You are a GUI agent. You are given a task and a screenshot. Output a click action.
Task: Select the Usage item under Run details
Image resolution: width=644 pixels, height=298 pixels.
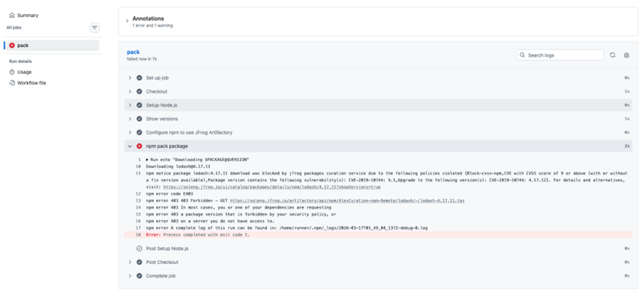click(24, 72)
